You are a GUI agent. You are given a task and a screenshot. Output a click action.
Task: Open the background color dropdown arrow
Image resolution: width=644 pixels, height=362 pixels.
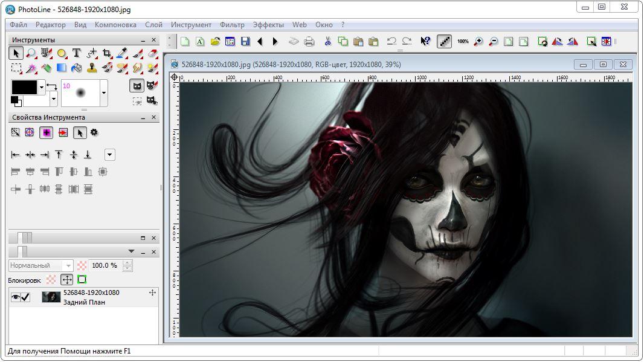click(x=54, y=99)
